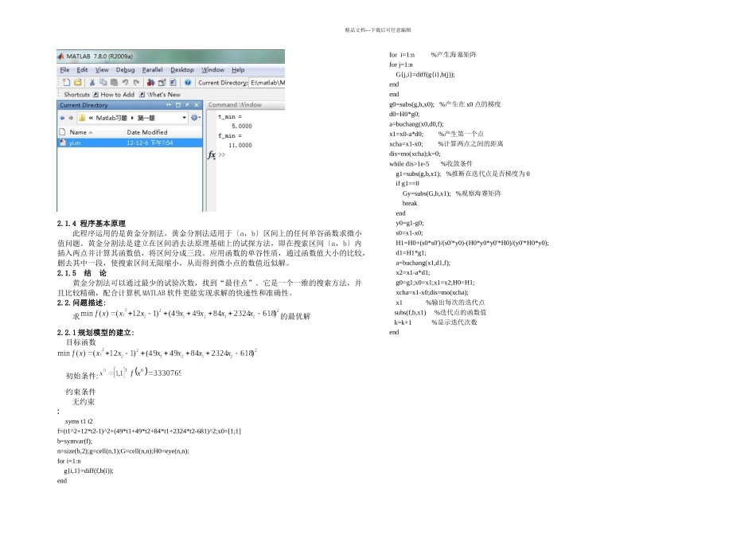Image resolution: width=756 pixels, height=535 pixels.
Task: Click the folder icon in path bar
Action: (x=81, y=118)
